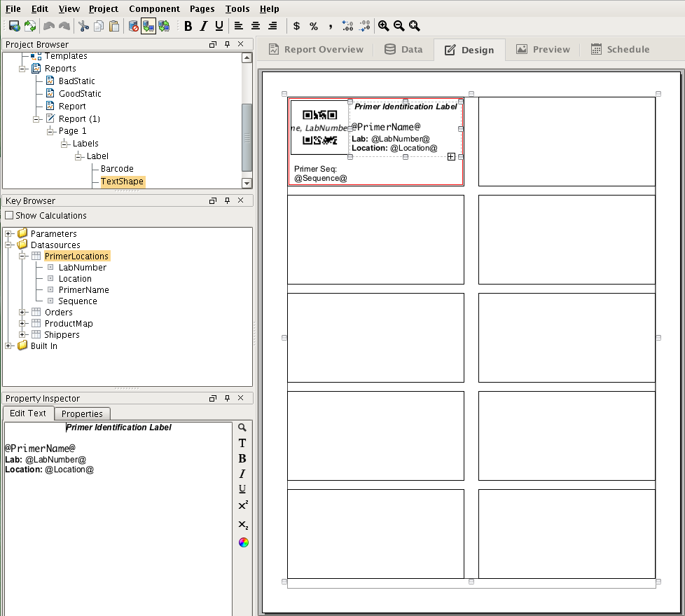Collapse the PrimerLocations datasource node
Image resolution: width=685 pixels, height=616 pixels.
pyautogui.click(x=22, y=256)
